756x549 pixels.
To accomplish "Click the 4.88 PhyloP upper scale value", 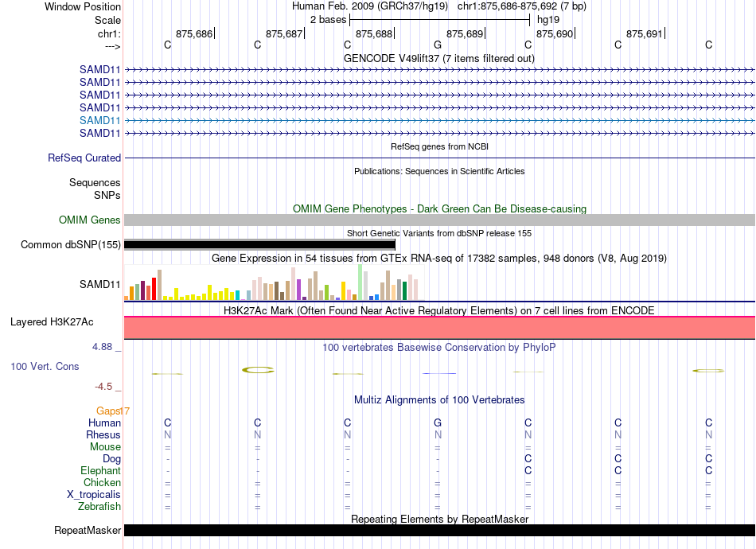I will coord(102,347).
